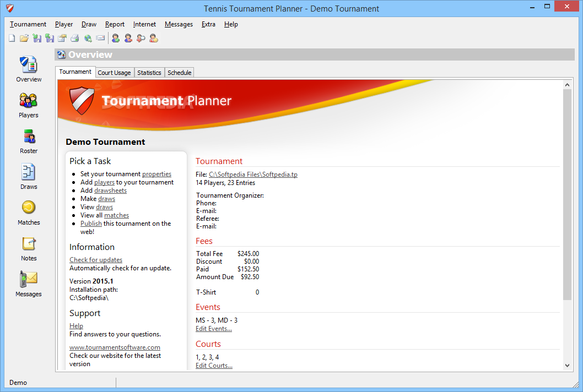Open the Draws section in sidebar
Screen dimensions: 583x392
29,177
